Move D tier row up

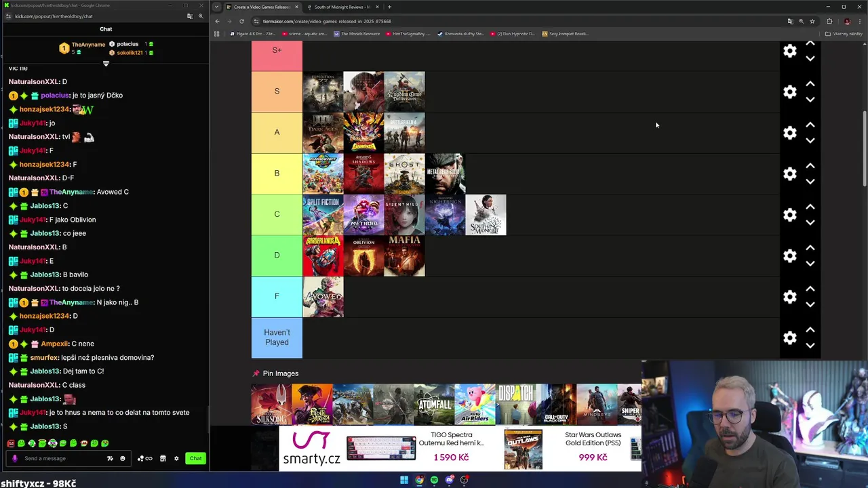pos(810,248)
